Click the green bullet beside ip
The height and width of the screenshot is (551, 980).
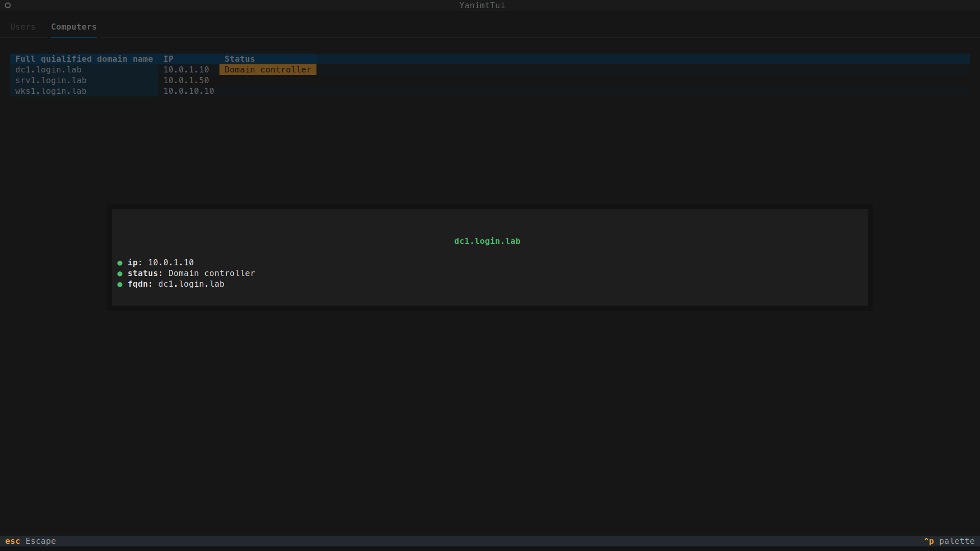coord(120,263)
